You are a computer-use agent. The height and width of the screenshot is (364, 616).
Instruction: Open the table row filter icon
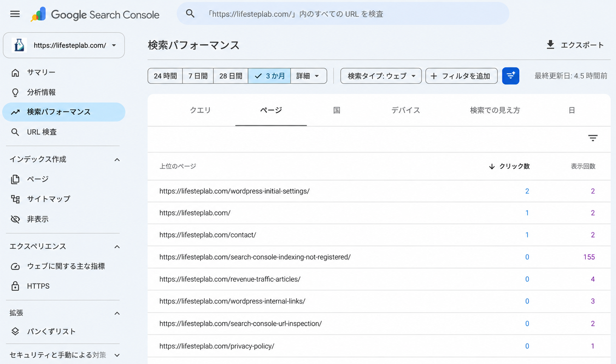click(593, 138)
